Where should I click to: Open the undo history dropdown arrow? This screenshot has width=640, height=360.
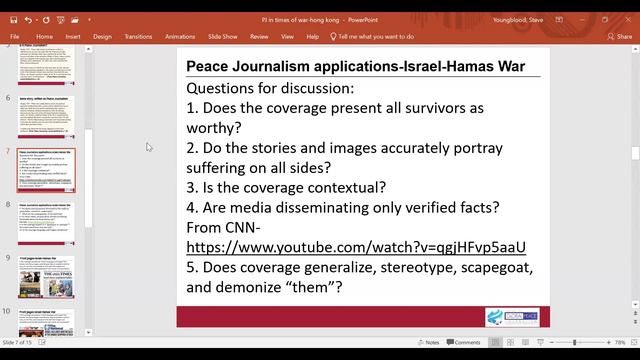(36, 20)
